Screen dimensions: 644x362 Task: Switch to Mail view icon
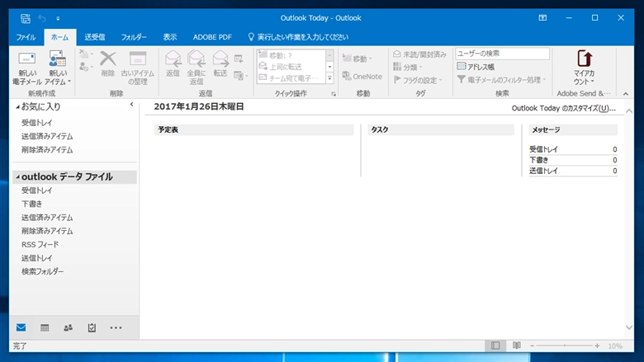(21, 327)
